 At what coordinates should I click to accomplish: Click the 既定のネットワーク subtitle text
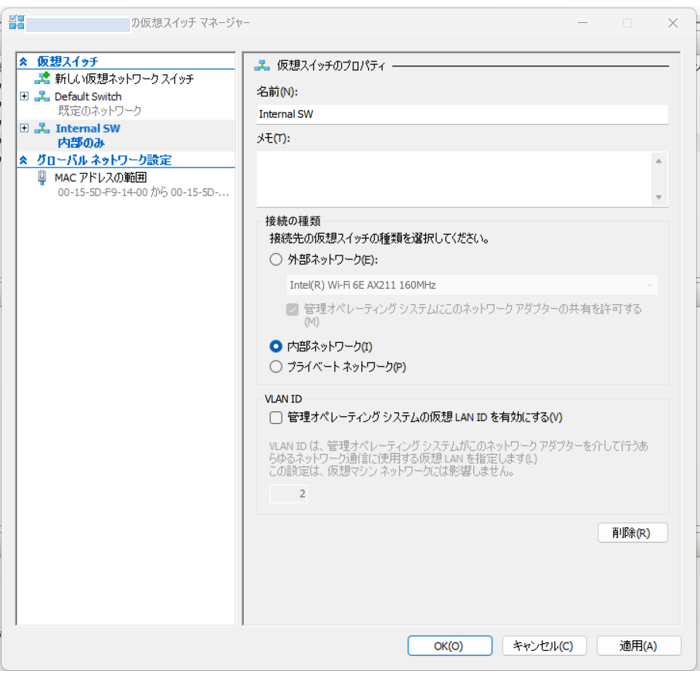100,111
